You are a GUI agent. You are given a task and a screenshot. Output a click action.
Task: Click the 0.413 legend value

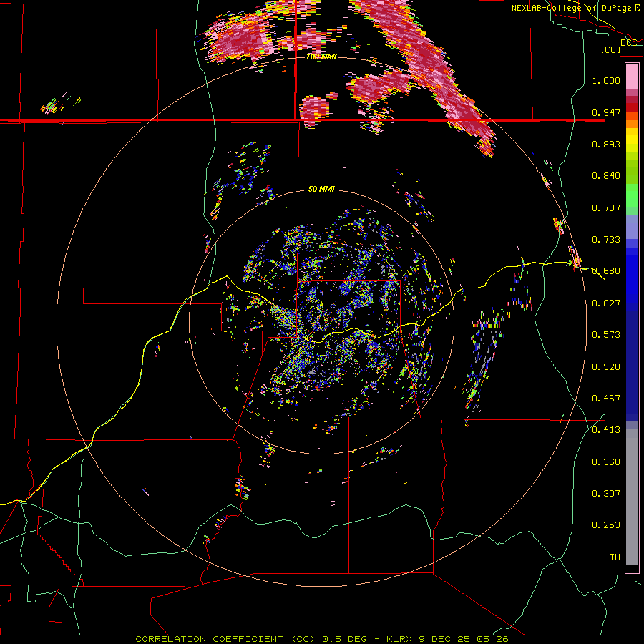pos(606,429)
